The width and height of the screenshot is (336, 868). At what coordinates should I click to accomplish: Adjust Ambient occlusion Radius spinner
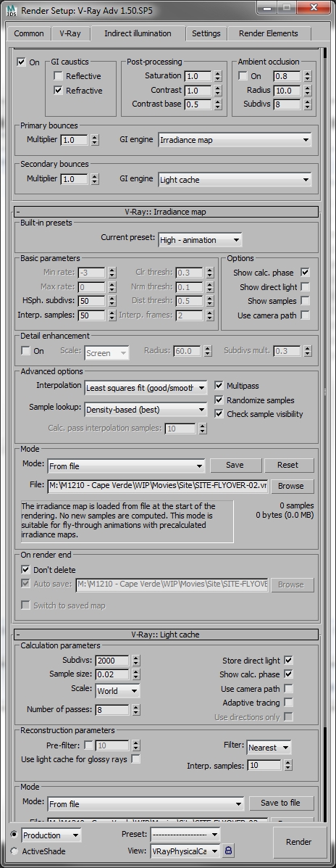(x=307, y=90)
